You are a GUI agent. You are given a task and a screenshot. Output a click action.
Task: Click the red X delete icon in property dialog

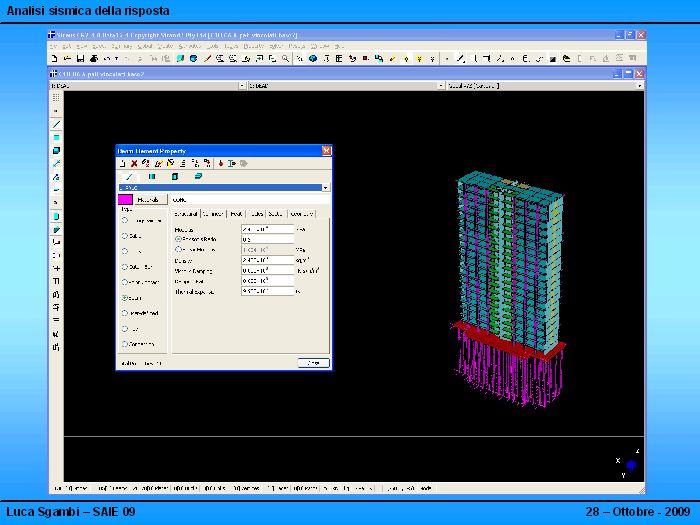(x=134, y=163)
